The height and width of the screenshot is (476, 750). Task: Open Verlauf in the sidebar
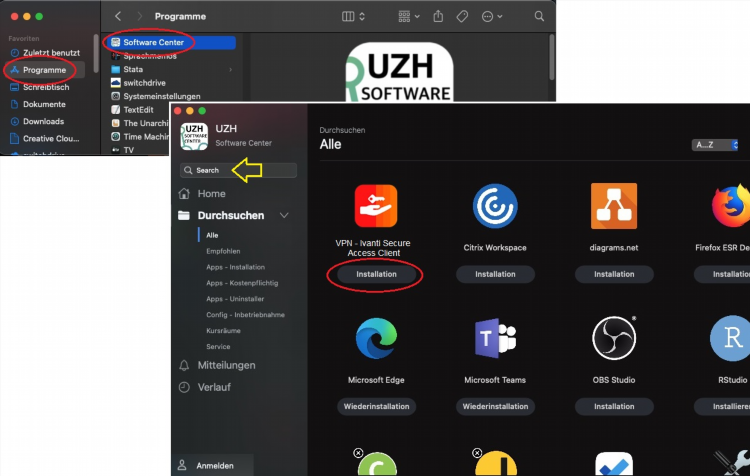[x=214, y=387]
